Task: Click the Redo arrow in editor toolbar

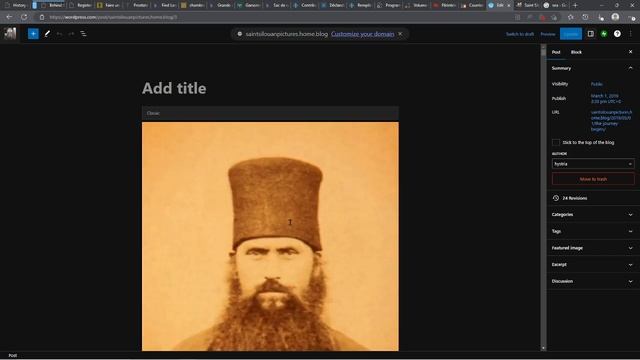Action: (71, 34)
